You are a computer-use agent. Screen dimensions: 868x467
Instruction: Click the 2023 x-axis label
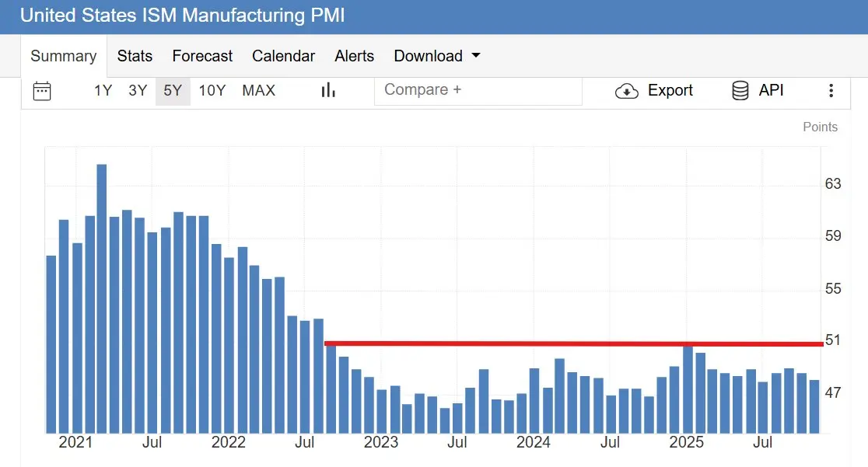coord(381,442)
